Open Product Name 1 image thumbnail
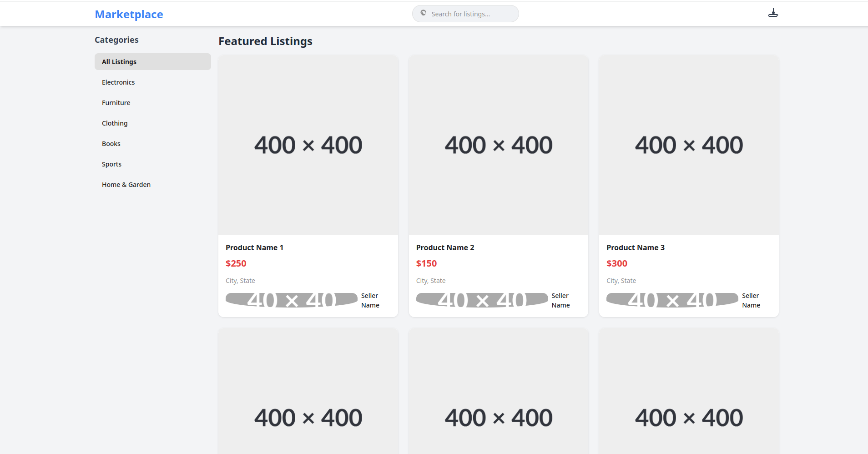 click(308, 145)
